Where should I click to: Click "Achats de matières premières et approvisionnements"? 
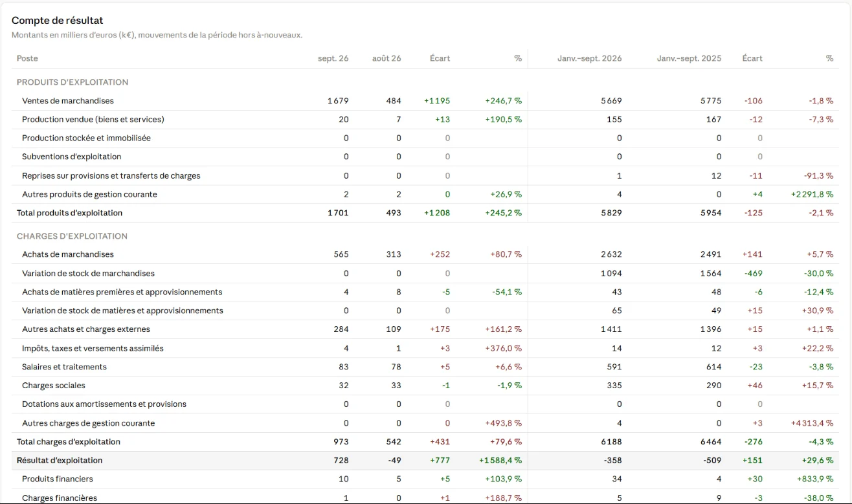click(122, 292)
